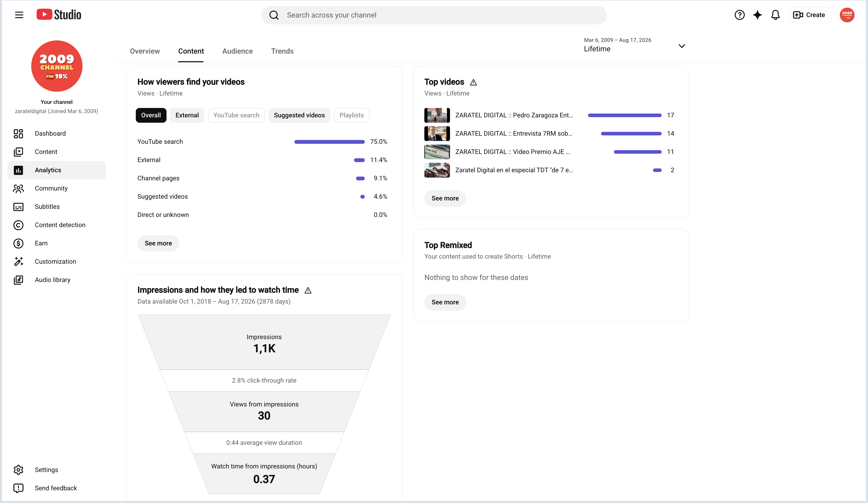Switch to the Overview tab

pos(145,51)
